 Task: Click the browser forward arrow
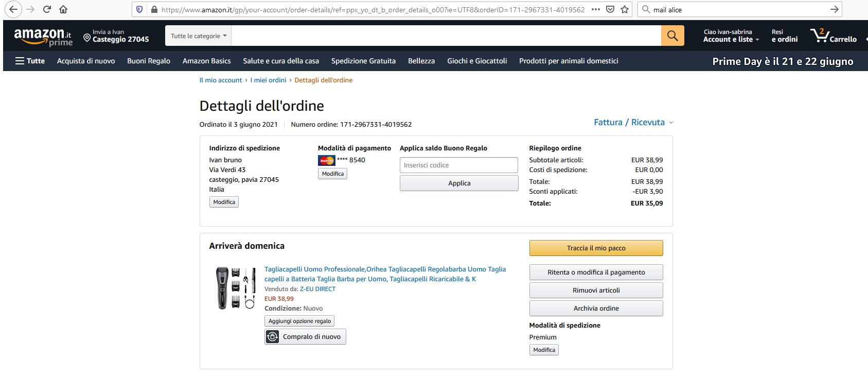tap(30, 9)
